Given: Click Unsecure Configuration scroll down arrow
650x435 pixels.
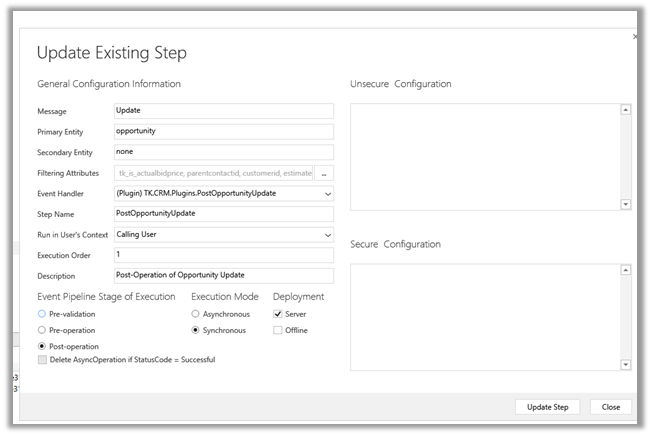Looking at the screenshot, I should point(625,204).
